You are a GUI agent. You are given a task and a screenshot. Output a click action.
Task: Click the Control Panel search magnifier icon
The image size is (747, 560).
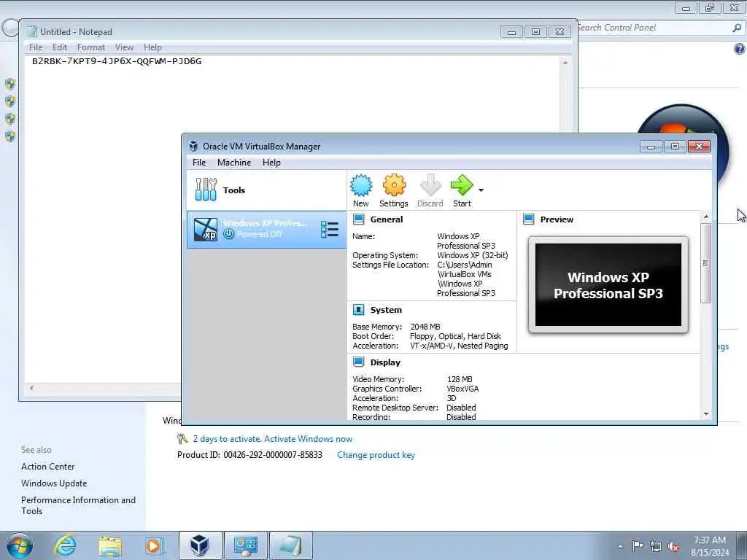pyautogui.click(x=737, y=28)
